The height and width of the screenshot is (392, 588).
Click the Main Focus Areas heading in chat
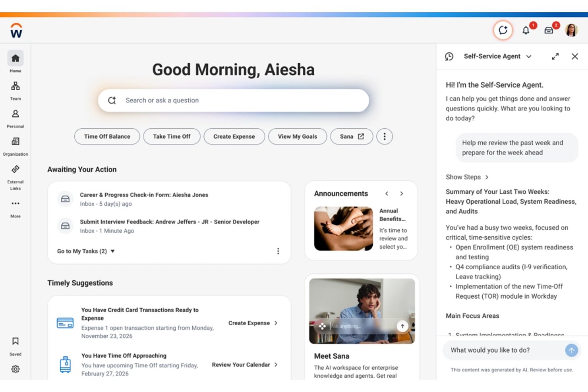pyautogui.click(x=472, y=316)
